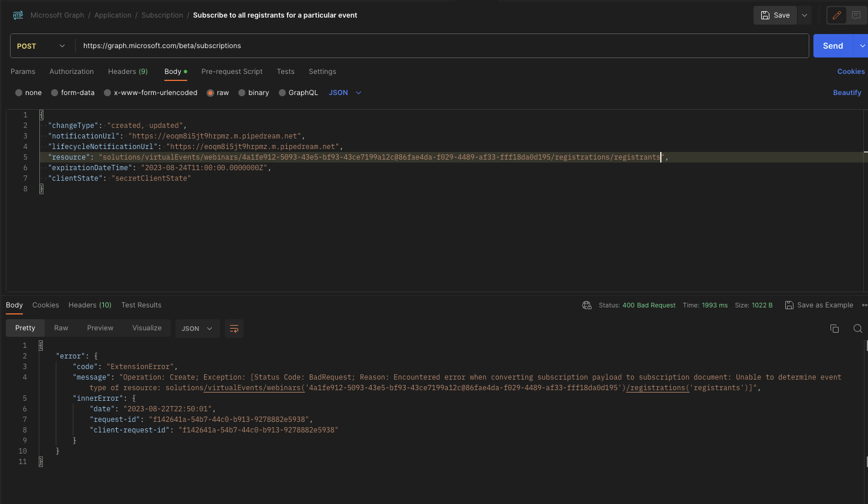The width and height of the screenshot is (868, 504).
Task: Search the response with magnifier icon
Action: pos(858,329)
